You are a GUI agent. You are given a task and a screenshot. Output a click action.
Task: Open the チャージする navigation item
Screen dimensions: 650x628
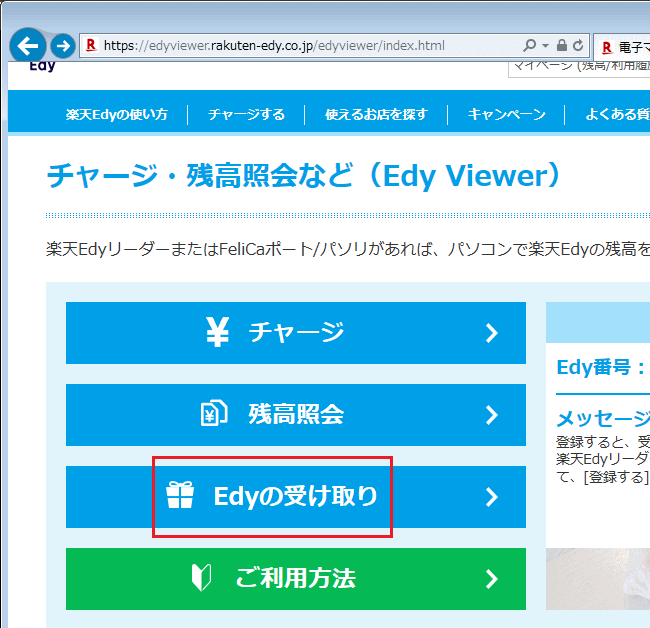[x=247, y=114]
